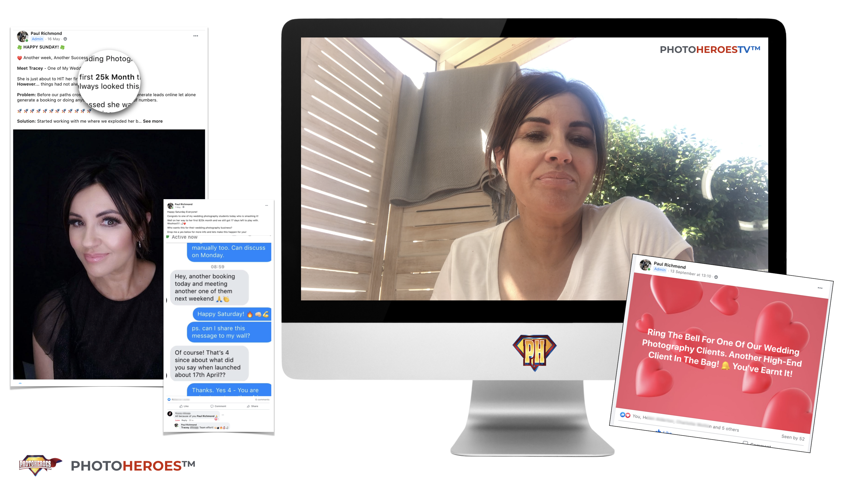This screenshot has width=868, height=489.
Task: Click the 16 May date link
Action: [x=53, y=39]
